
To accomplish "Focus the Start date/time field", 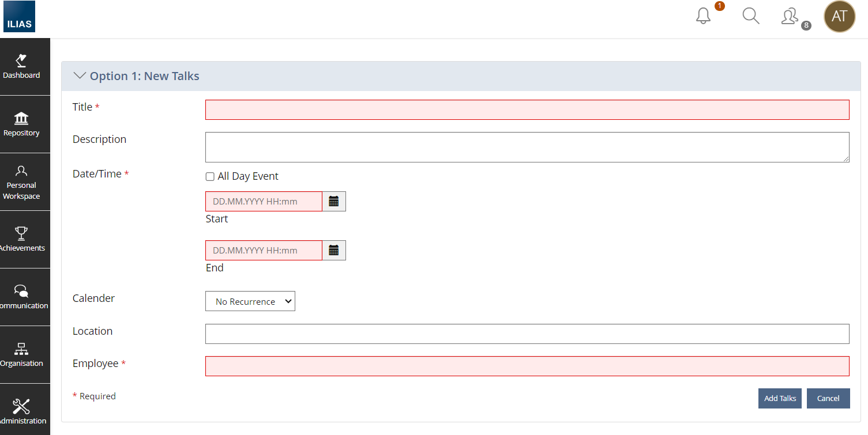I will pos(264,202).
